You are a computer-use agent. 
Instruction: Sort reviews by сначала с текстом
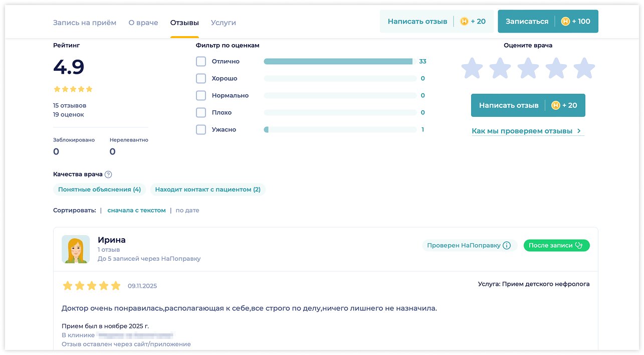tap(136, 211)
